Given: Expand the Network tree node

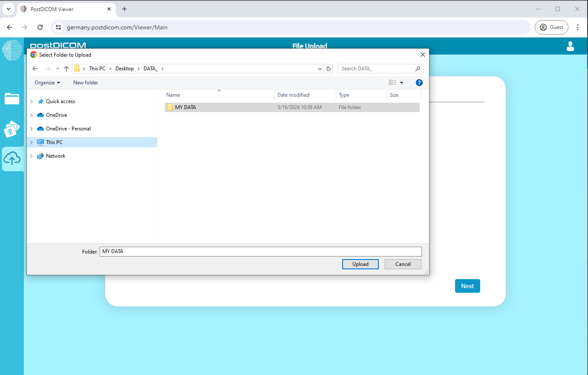Looking at the screenshot, I should pos(32,156).
